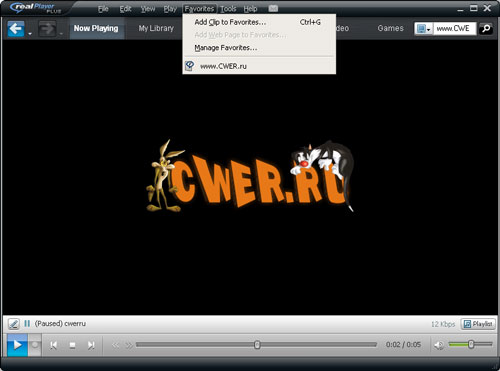Click the RealPlayer Plus logo
Viewport: 500px width, 371px height.
36,8
